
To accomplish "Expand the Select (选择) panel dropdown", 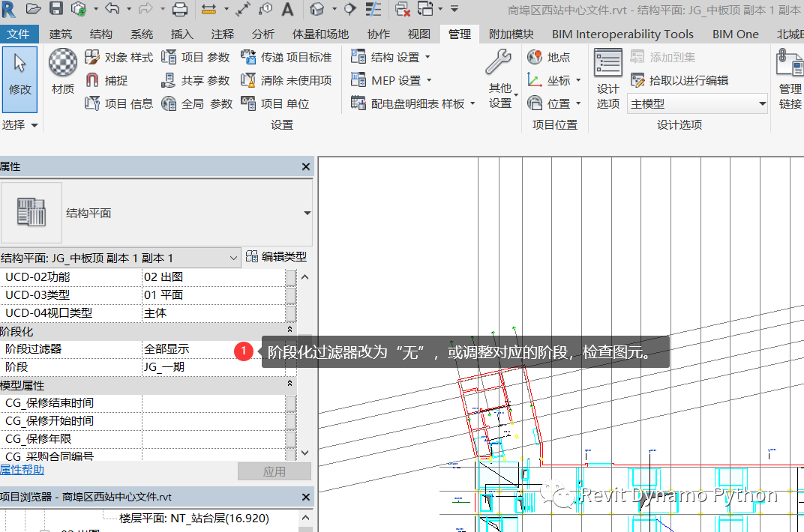I will click(x=20, y=125).
